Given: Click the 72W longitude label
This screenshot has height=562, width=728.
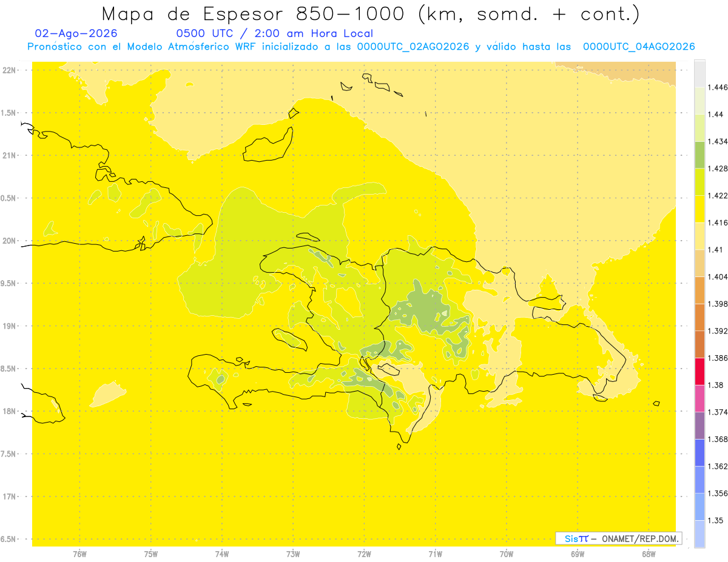Looking at the screenshot, I should [364, 554].
